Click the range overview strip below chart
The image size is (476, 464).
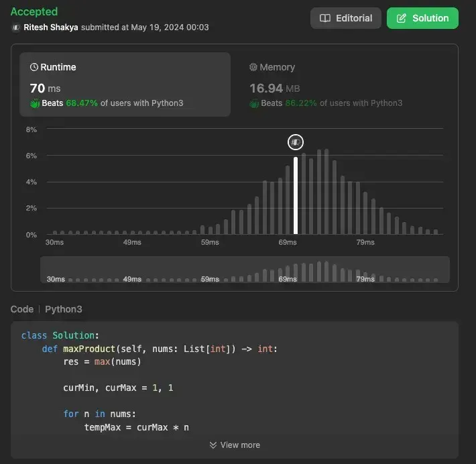click(x=245, y=270)
